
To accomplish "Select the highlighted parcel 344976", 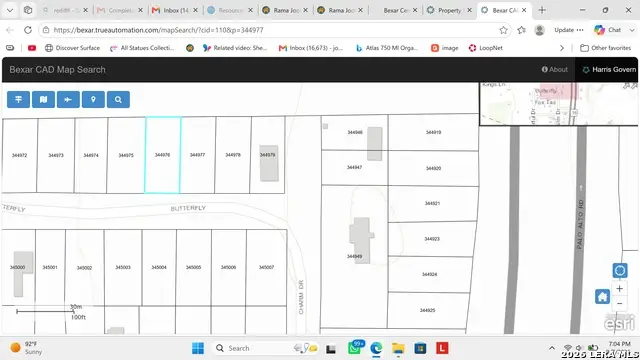I will tap(162, 155).
